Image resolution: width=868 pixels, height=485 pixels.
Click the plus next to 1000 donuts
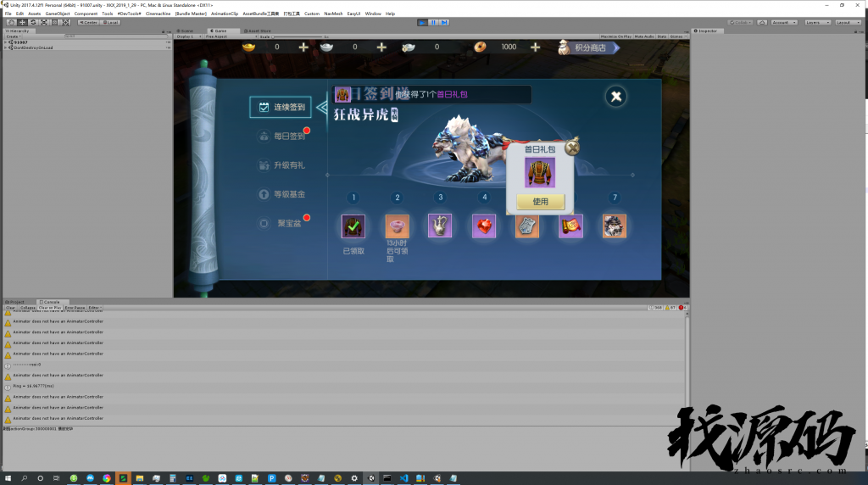coord(535,47)
